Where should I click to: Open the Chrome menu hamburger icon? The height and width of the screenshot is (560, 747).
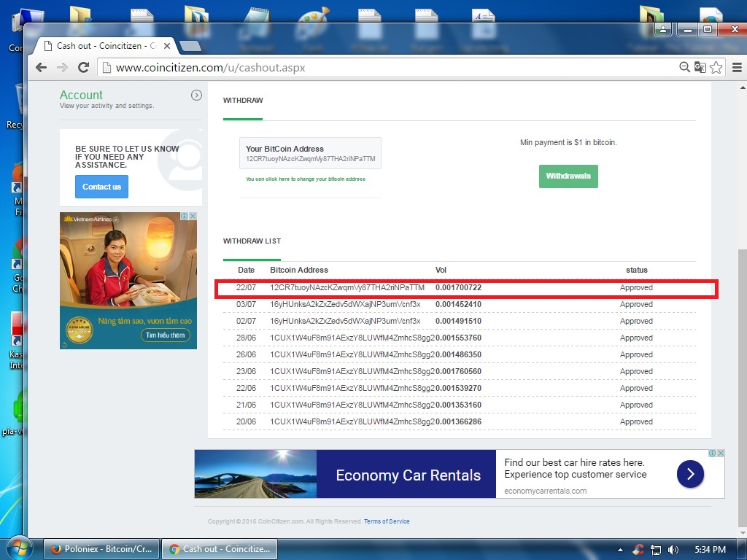737,67
